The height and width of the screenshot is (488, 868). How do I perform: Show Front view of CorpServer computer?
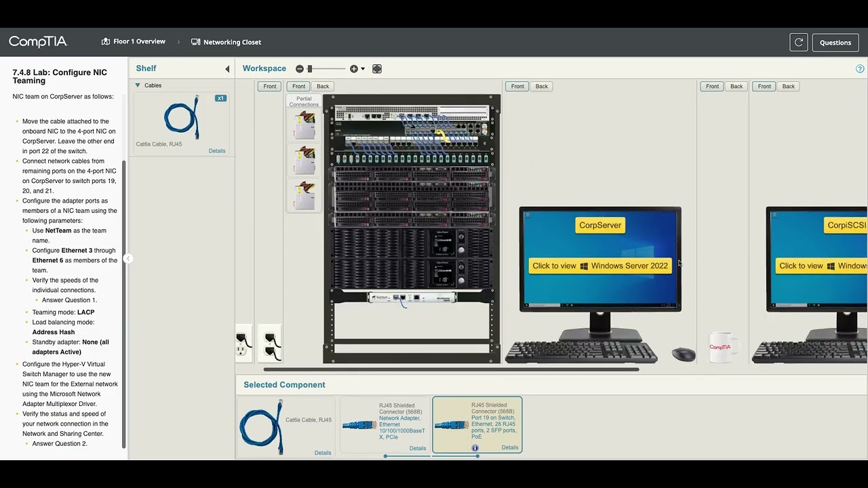pos(517,86)
